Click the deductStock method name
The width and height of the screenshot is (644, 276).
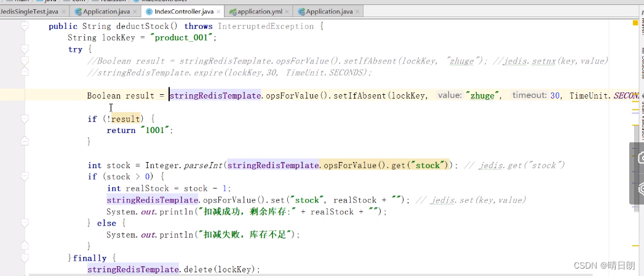coord(143,26)
